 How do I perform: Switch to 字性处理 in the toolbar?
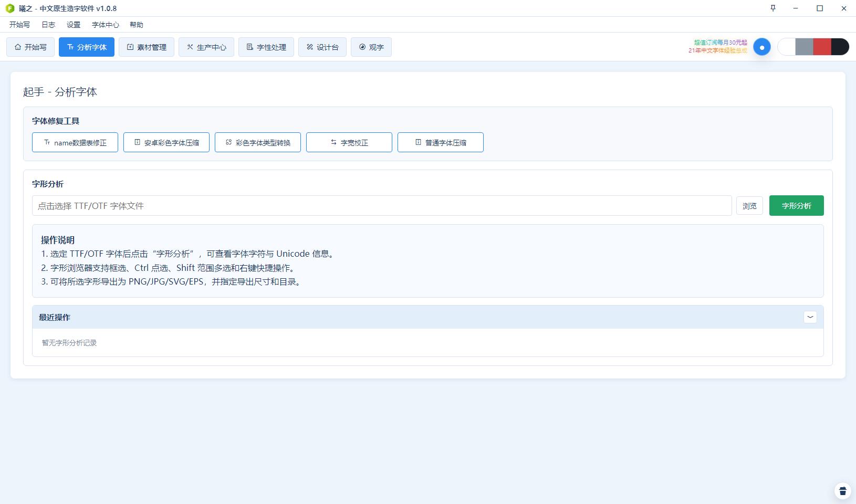coord(266,47)
